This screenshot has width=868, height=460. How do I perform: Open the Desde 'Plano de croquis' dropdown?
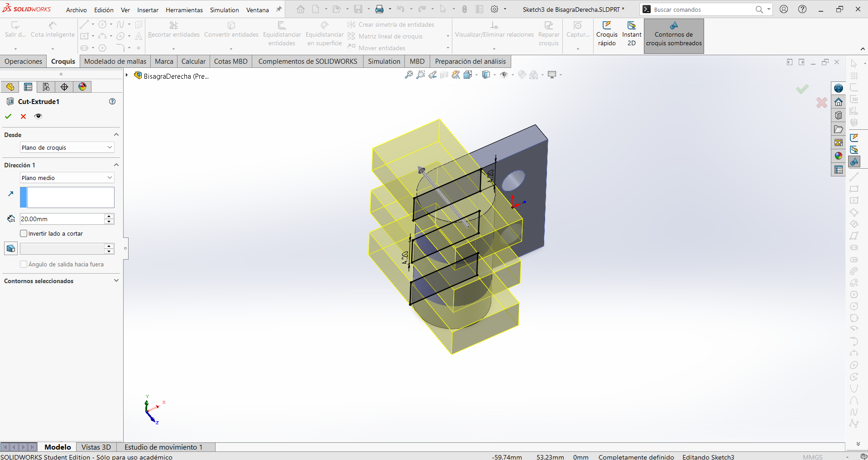[x=67, y=147]
